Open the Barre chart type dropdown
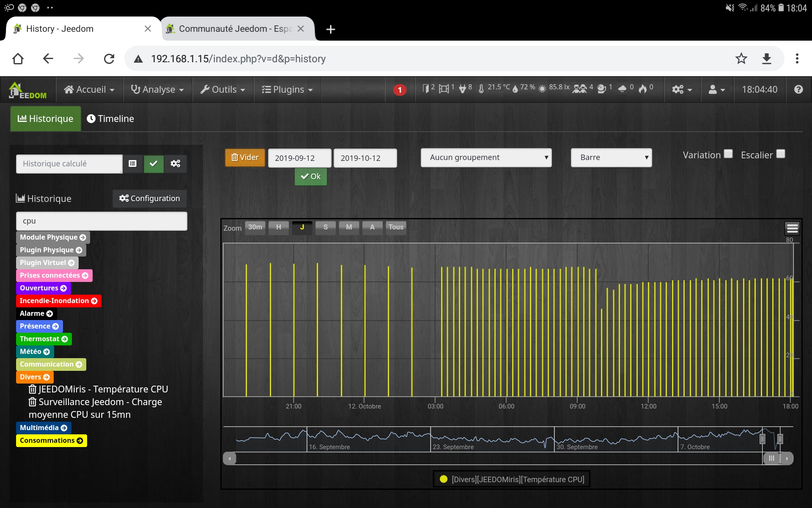This screenshot has height=508, width=812. coord(611,157)
